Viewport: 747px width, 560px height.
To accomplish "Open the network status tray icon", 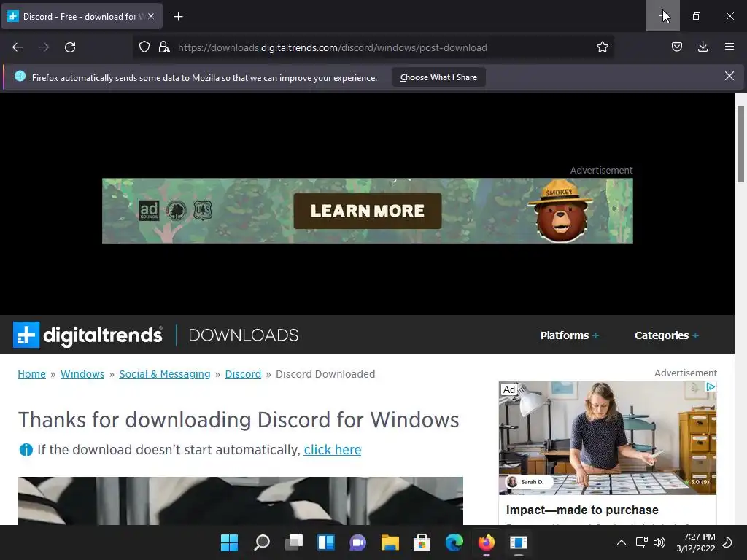I will point(642,542).
